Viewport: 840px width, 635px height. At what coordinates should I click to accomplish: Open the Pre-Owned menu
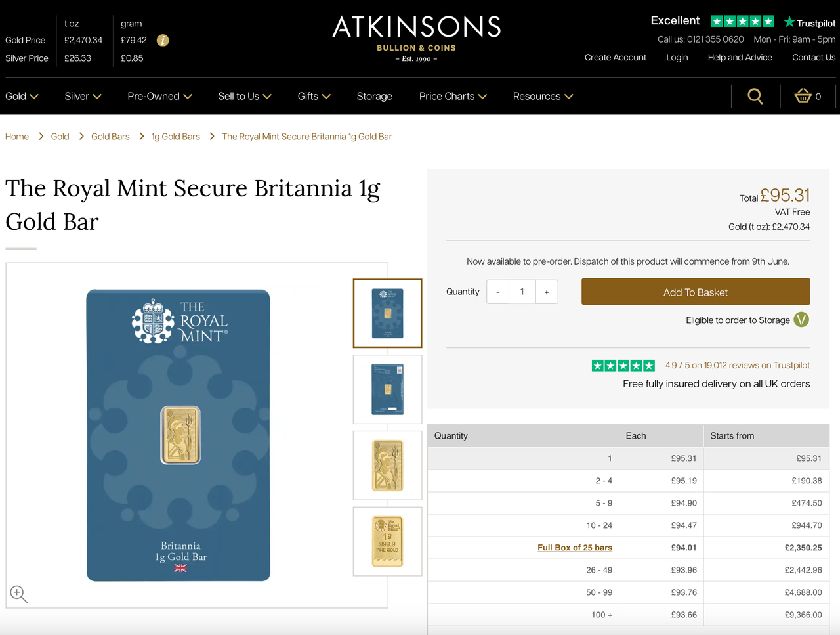(x=160, y=97)
